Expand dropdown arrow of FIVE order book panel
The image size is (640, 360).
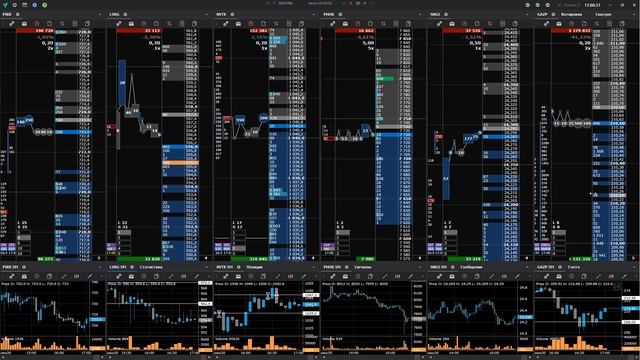[x=100, y=14]
